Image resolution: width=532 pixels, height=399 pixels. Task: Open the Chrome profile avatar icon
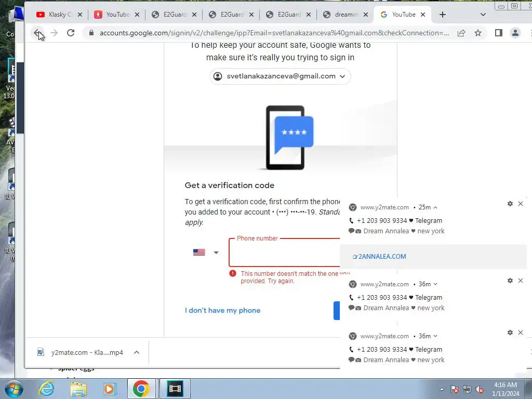click(x=515, y=33)
